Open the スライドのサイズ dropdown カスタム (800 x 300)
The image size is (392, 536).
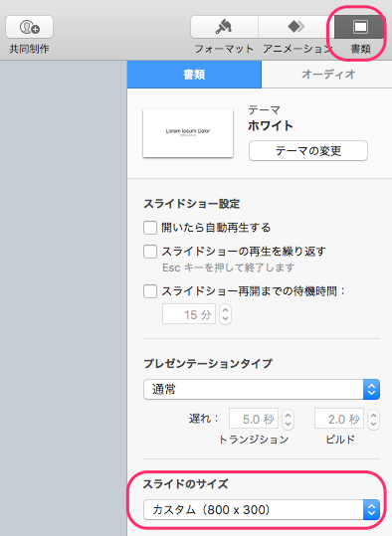click(262, 510)
